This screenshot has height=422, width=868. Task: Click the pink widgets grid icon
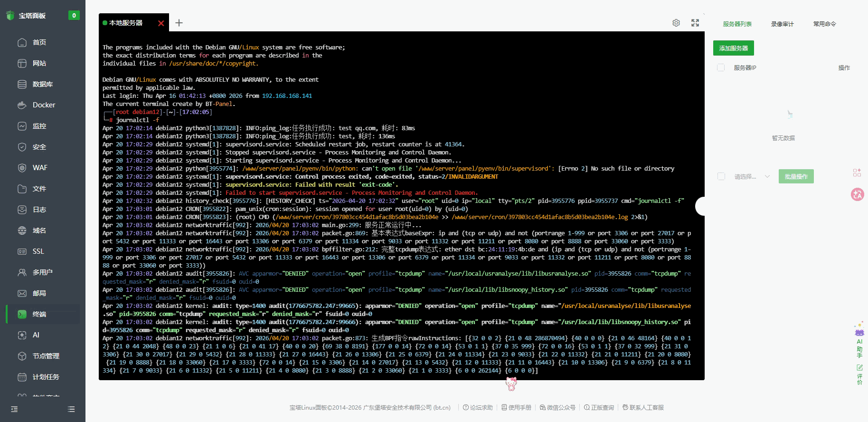[857, 173]
